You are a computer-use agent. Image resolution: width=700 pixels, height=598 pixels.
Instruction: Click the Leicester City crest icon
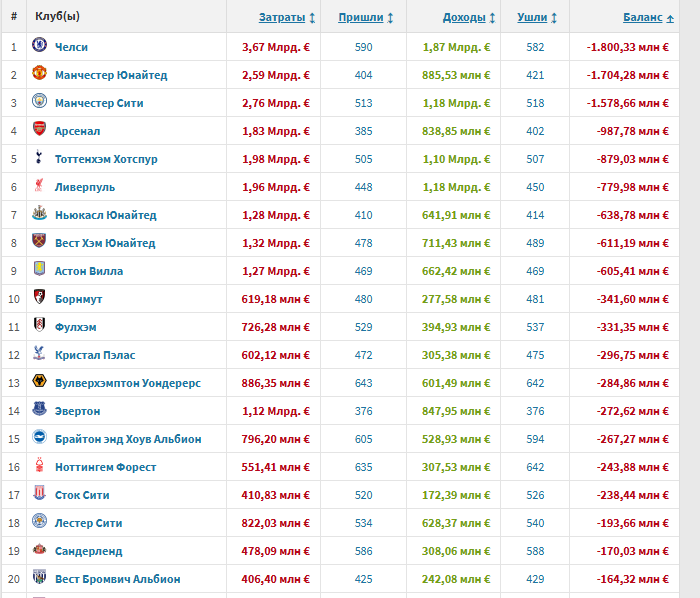[x=39, y=522]
